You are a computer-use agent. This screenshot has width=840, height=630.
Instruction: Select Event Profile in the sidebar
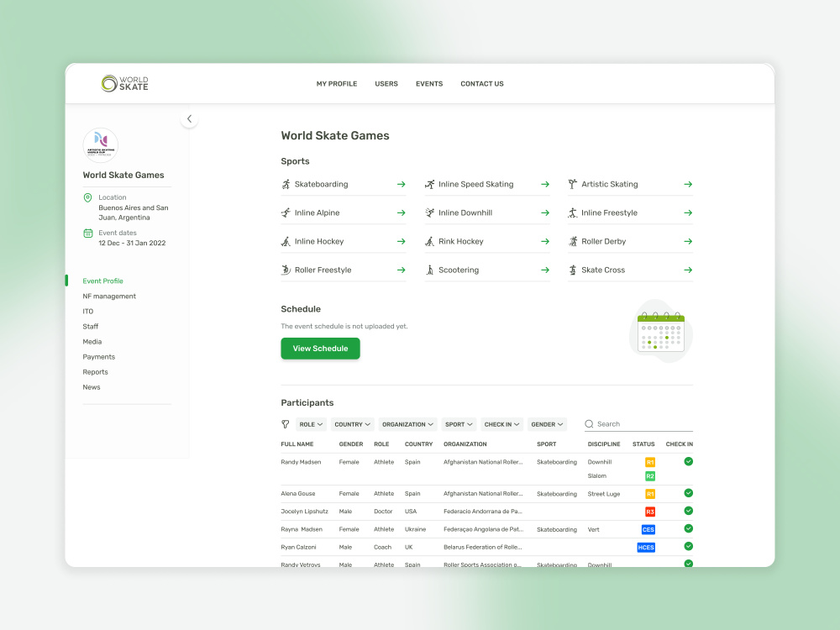click(x=102, y=281)
